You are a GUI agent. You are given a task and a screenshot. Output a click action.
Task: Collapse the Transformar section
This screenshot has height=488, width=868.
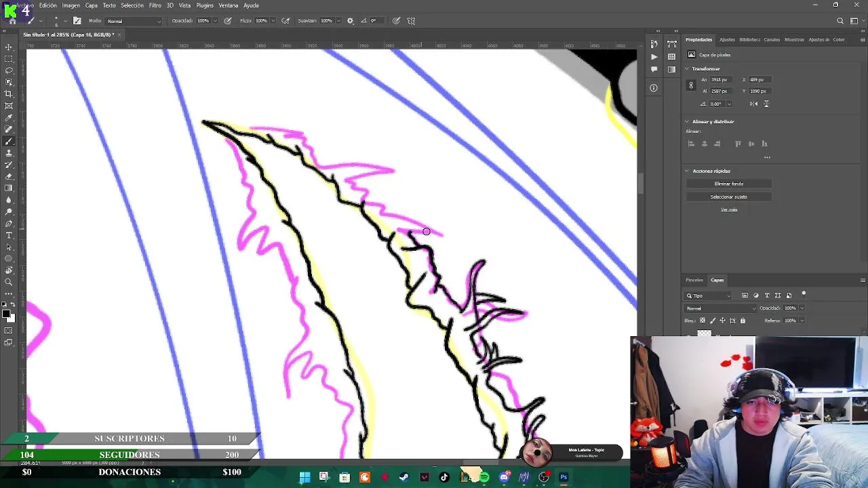[687, 69]
